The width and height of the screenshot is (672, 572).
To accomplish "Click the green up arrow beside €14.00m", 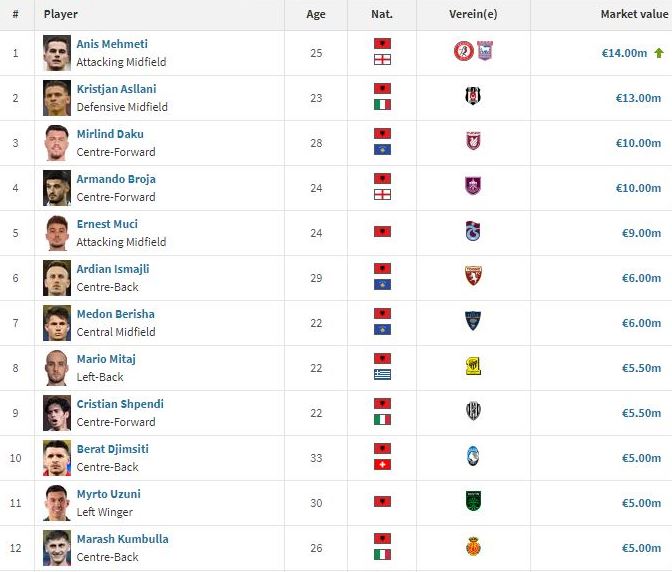I will click(x=659, y=53).
